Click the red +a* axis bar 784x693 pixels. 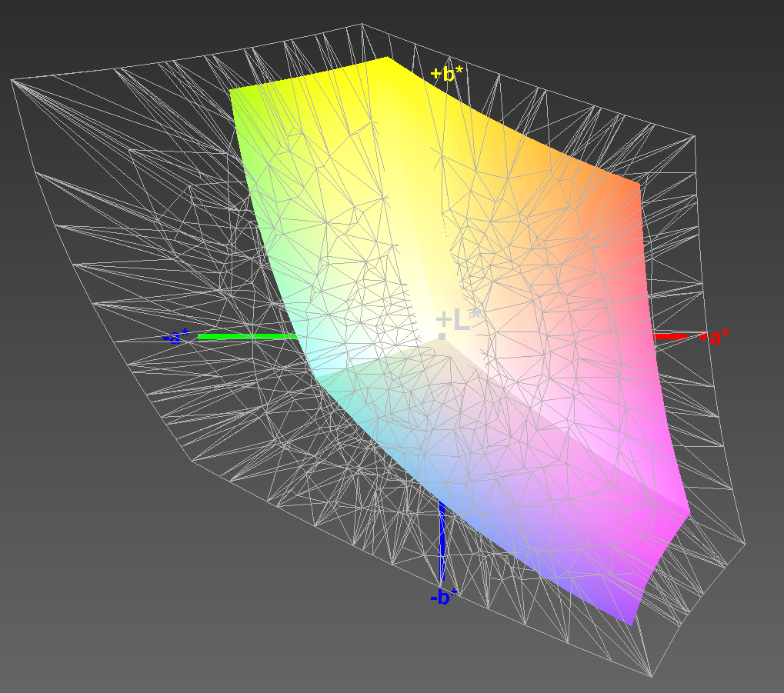pyautogui.click(x=670, y=336)
